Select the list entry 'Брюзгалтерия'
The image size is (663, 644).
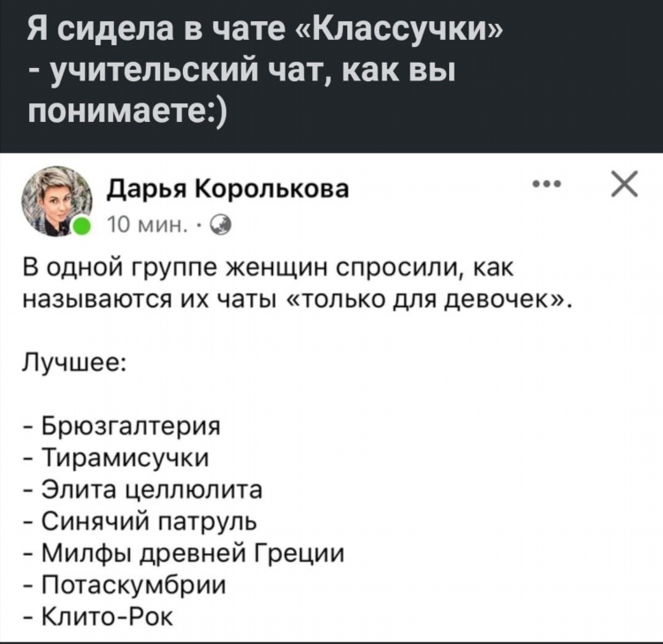tap(122, 427)
